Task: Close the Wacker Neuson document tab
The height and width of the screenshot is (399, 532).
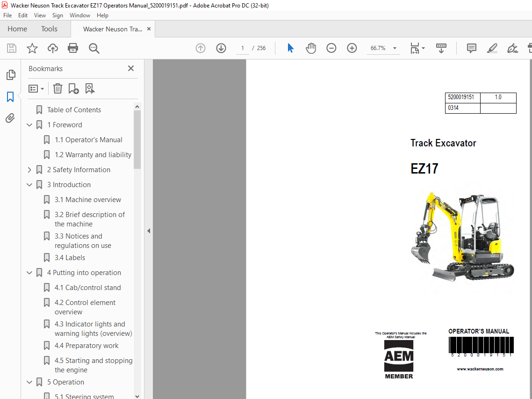Action: 149,29
